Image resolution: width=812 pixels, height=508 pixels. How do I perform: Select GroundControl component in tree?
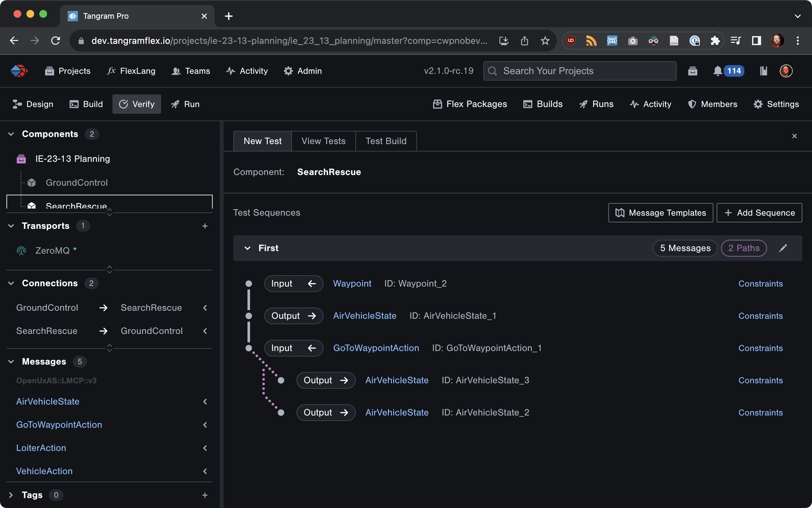(x=77, y=182)
